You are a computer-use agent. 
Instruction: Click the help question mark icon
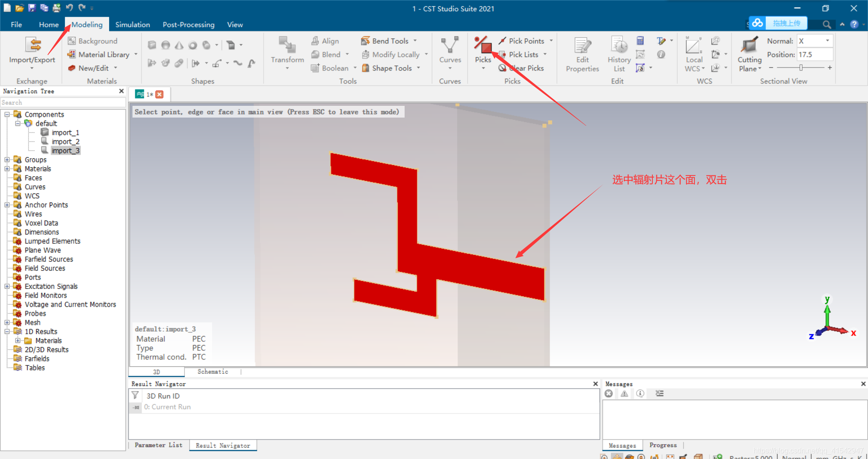854,24
